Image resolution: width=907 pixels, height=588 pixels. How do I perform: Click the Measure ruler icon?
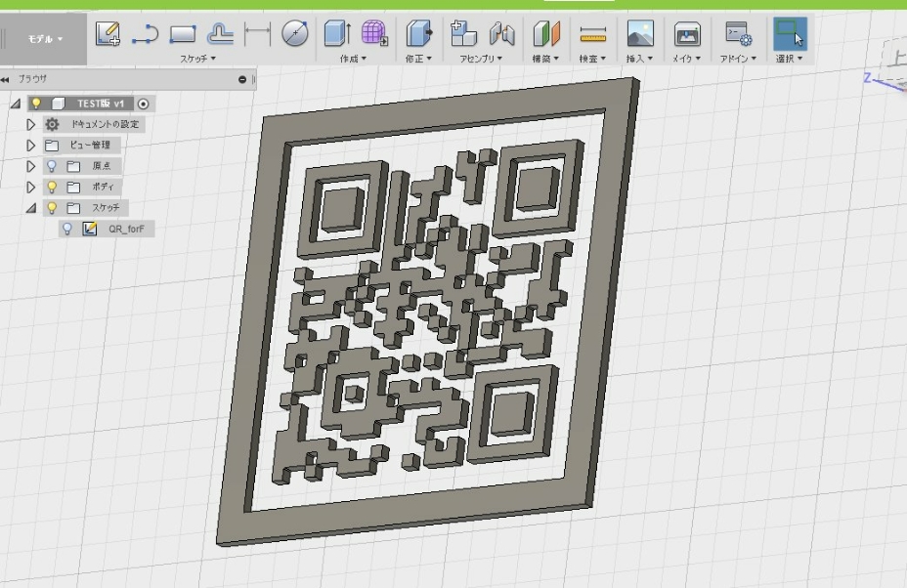(x=593, y=34)
